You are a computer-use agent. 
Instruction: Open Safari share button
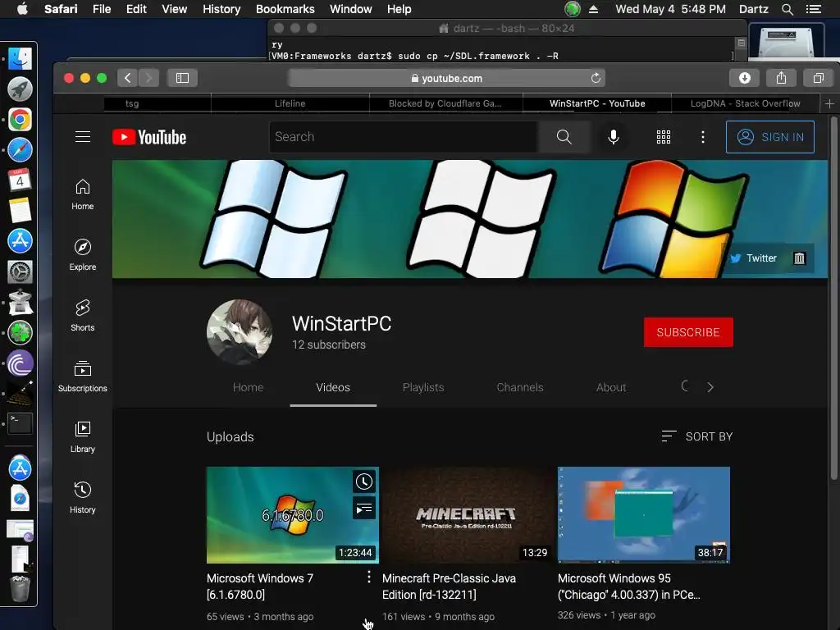(x=781, y=78)
